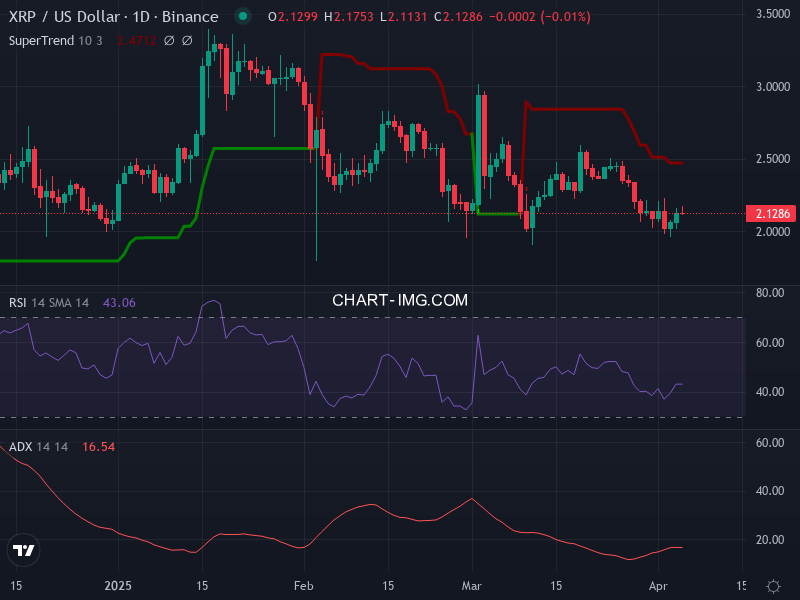The height and width of the screenshot is (600, 800).
Task: Open chart settings gear icon
Action: (773, 586)
